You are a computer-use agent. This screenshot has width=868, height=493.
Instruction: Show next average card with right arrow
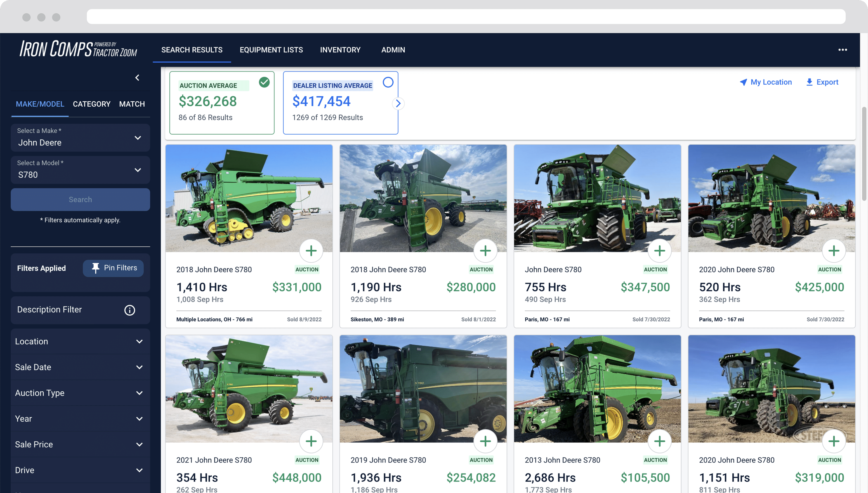[398, 103]
